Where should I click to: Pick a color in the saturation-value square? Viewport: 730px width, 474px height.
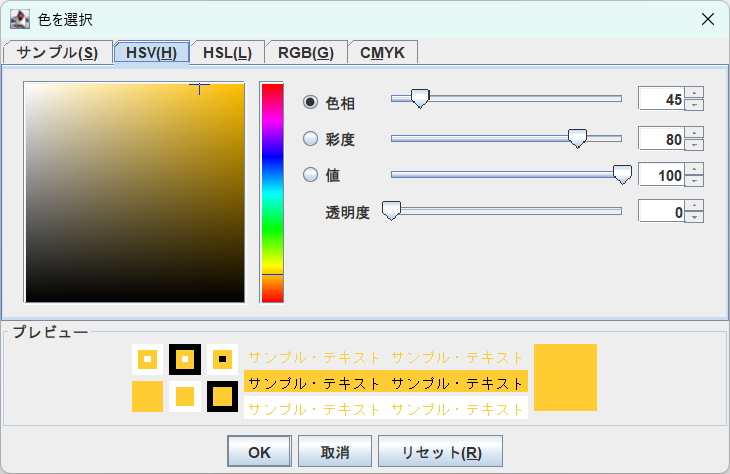(135, 192)
